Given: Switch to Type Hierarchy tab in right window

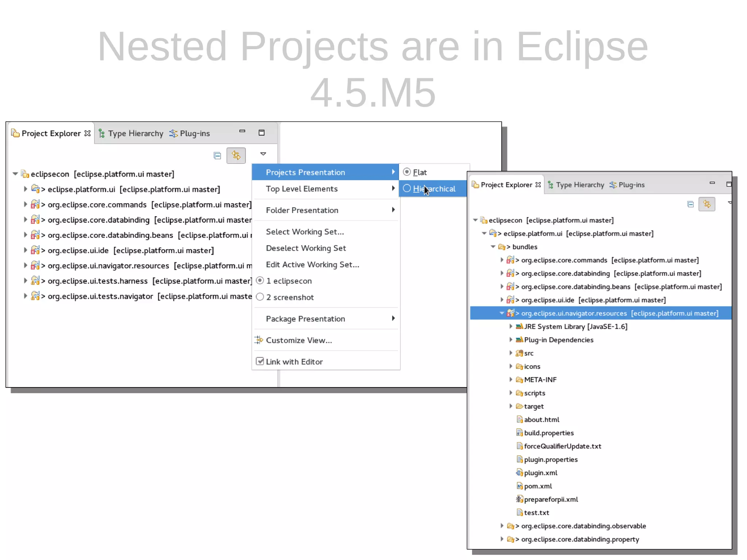Looking at the screenshot, I should (x=576, y=185).
